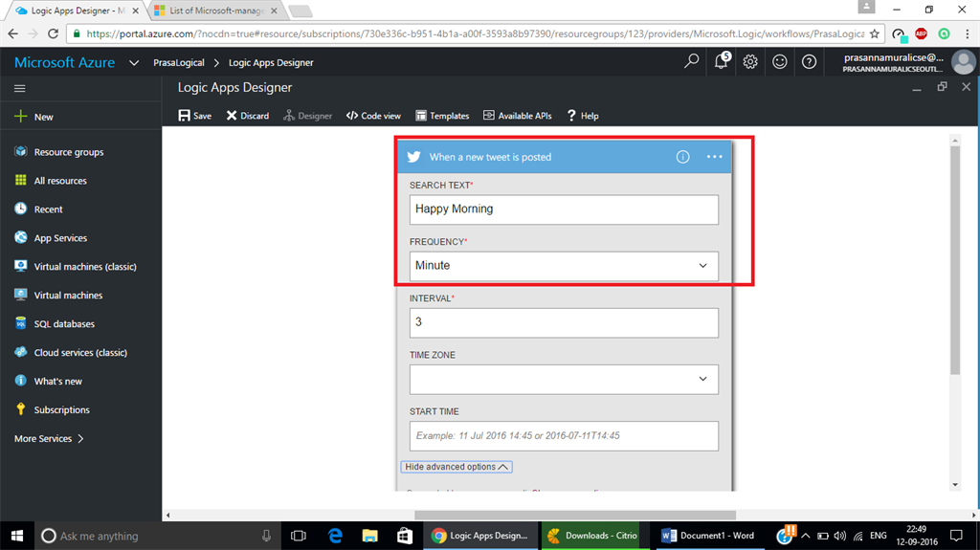Open notifications bell
Viewport: 980px width, 550px height.
click(722, 61)
